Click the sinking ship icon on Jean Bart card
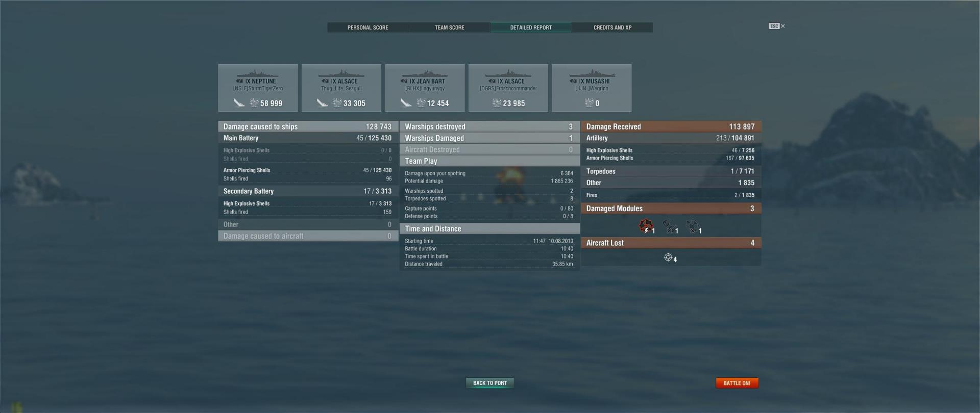The width and height of the screenshot is (980, 413). [406, 103]
